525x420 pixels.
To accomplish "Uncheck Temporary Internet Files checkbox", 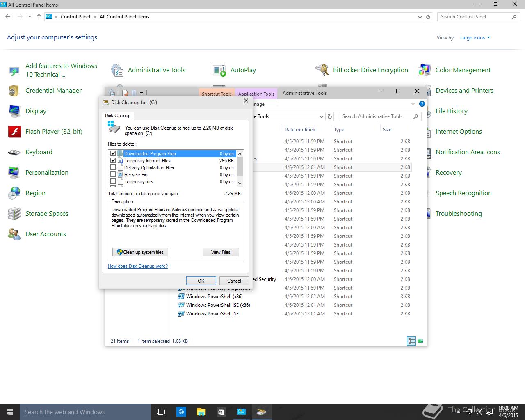I will [113, 160].
